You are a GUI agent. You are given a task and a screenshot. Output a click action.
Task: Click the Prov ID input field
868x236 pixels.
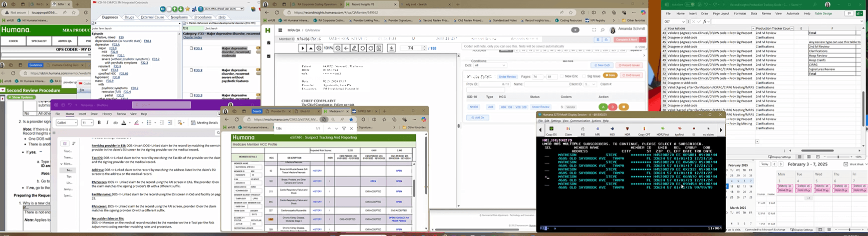point(495,84)
